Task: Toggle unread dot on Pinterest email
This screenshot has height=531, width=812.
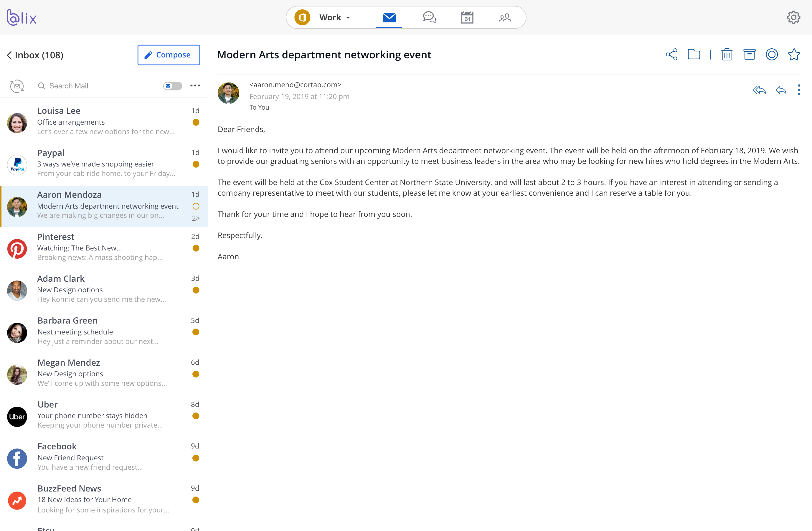Action: (196, 248)
